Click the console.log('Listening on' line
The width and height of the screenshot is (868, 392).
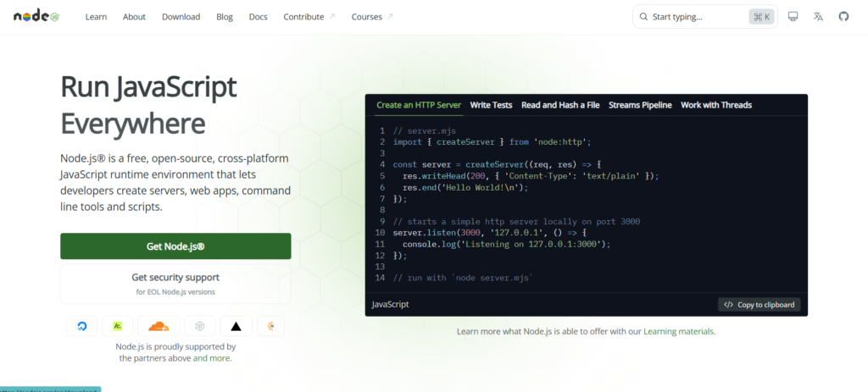pyautogui.click(x=507, y=245)
